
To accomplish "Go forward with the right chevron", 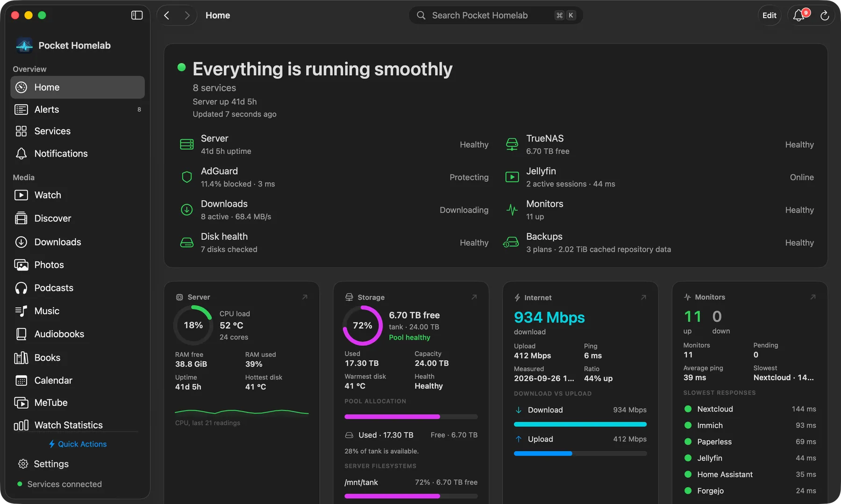I will [x=187, y=15].
